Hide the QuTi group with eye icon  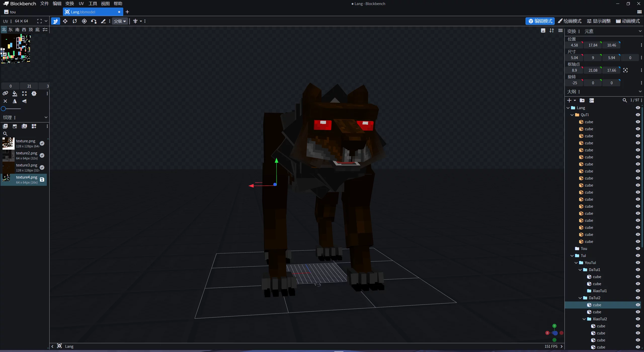tap(638, 115)
